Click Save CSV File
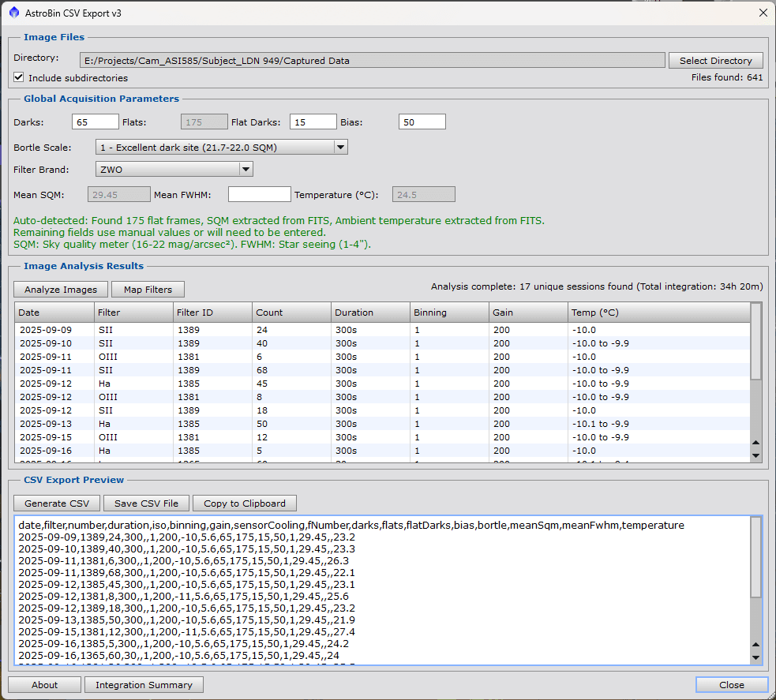The image size is (776, 700). click(x=145, y=503)
